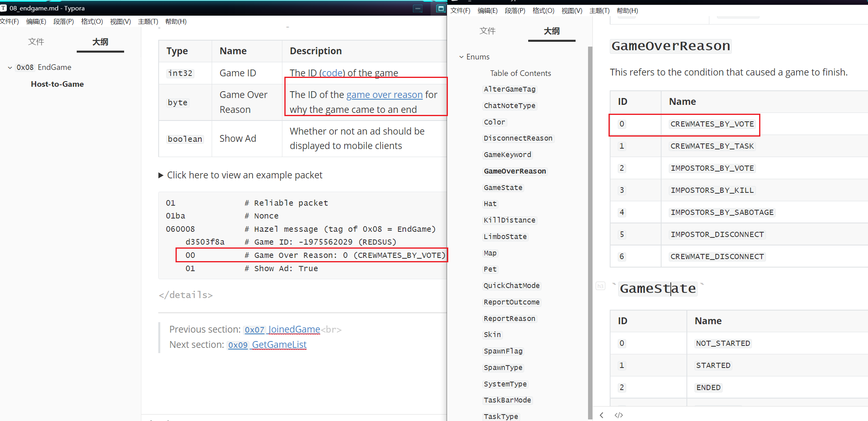The height and width of the screenshot is (421, 868).
Task: Jump to TaskType in outline
Action: point(501,417)
